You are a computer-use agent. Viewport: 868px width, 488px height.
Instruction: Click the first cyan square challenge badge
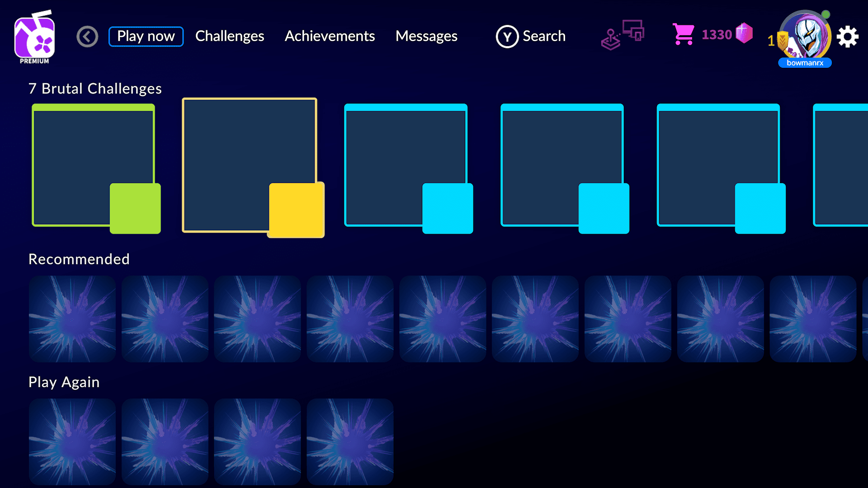tap(448, 208)
